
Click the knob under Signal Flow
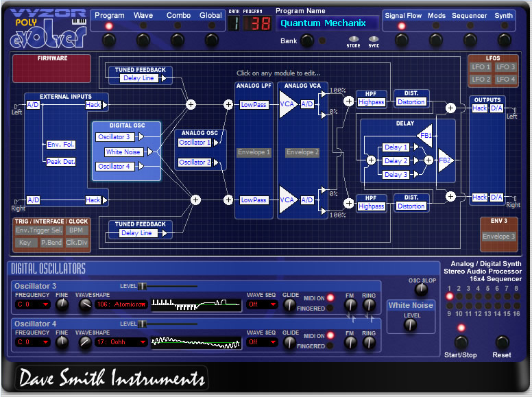coord(401,40)
